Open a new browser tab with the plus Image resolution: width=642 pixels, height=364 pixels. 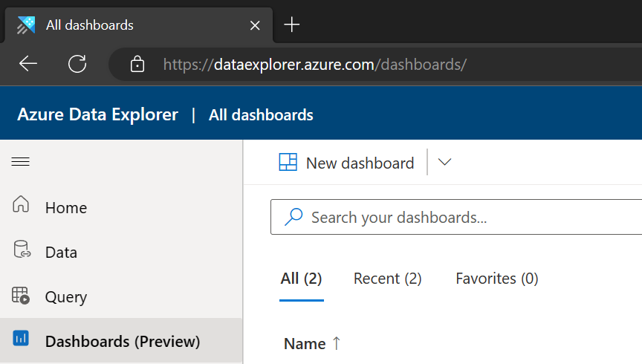click(292, 25)
